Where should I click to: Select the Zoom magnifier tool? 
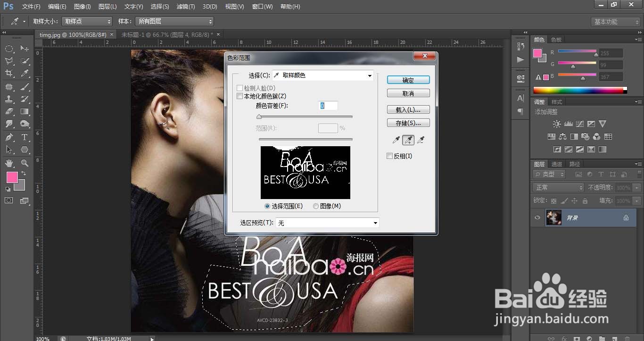coord(25,163)
